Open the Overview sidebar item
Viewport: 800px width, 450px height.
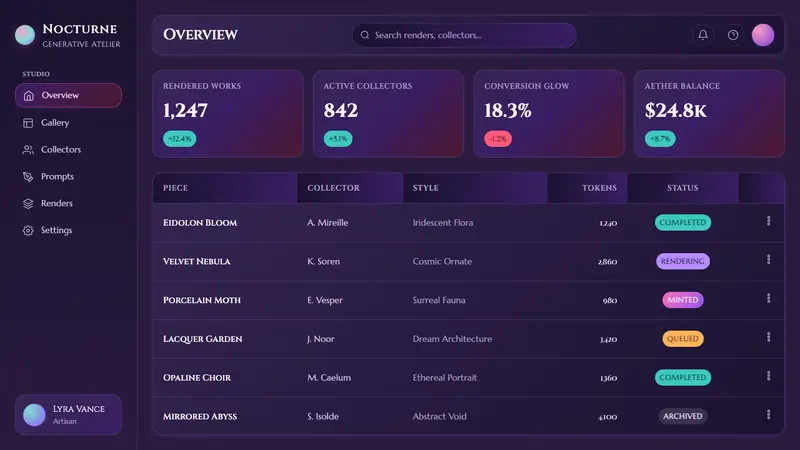click(68, 95)
